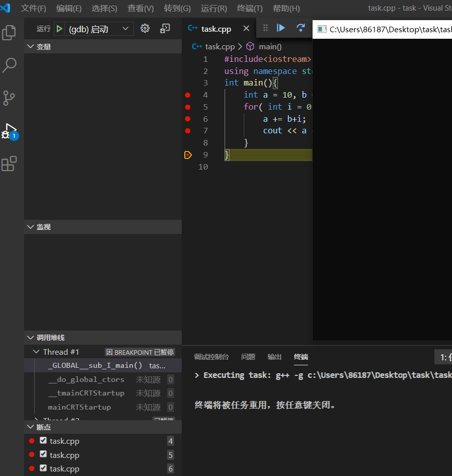Switch to the 输出 panel tab
452x476 pixels.
pos(275,357)
